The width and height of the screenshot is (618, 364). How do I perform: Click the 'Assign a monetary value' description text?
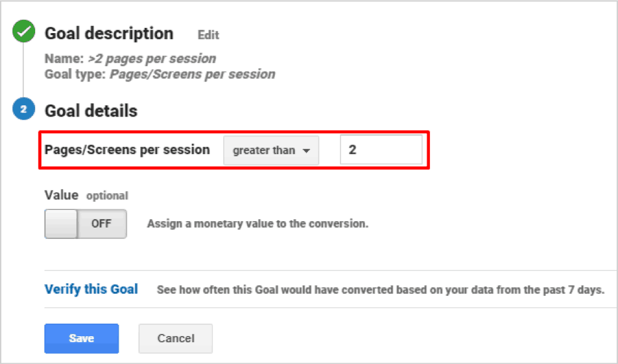pos(257,224)
